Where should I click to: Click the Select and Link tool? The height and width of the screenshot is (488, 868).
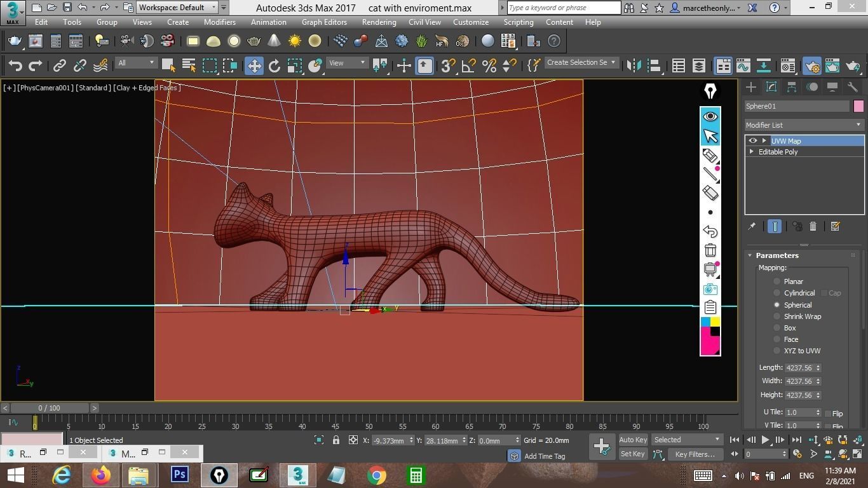click(x=60, y=65)
